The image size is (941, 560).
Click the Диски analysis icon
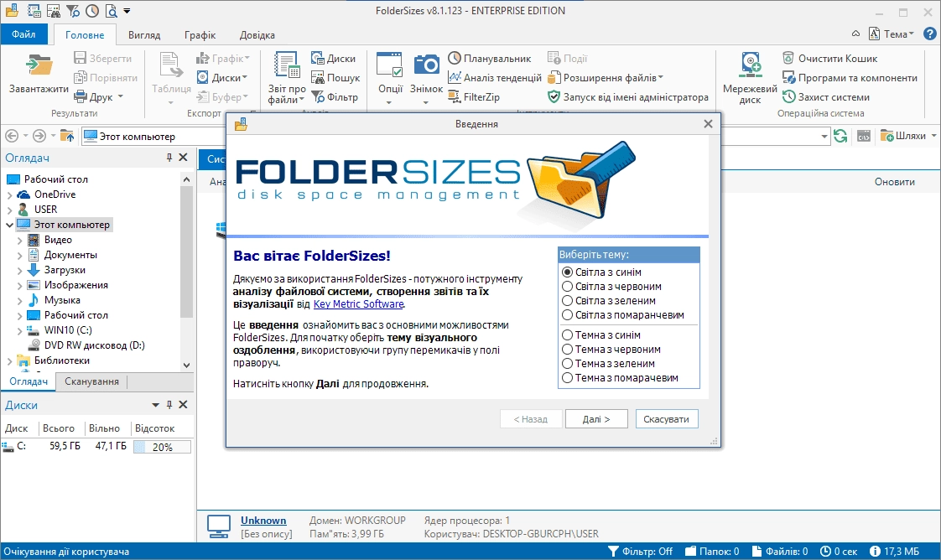(x=333, y=58)
